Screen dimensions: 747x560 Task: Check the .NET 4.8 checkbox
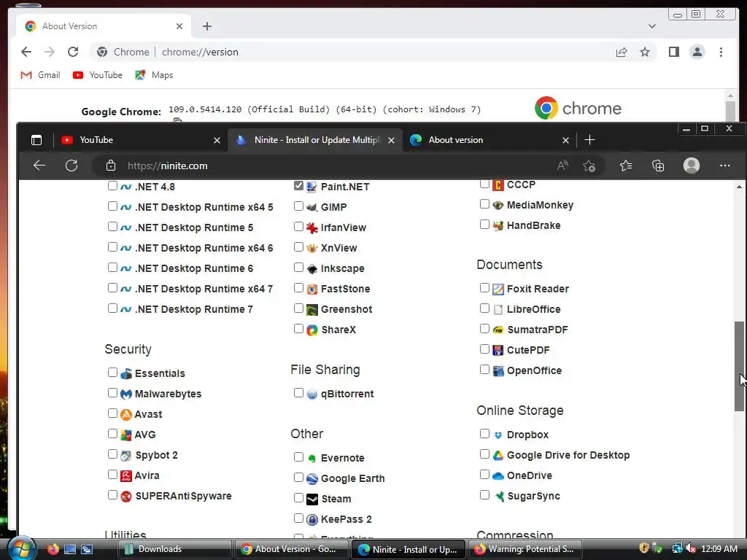click(112, 186)
